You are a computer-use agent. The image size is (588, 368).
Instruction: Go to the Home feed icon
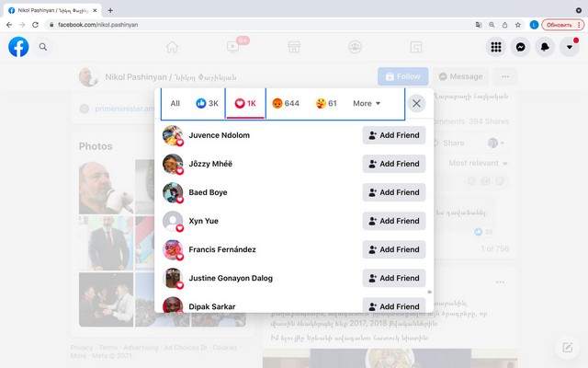(x=172, y=47)
